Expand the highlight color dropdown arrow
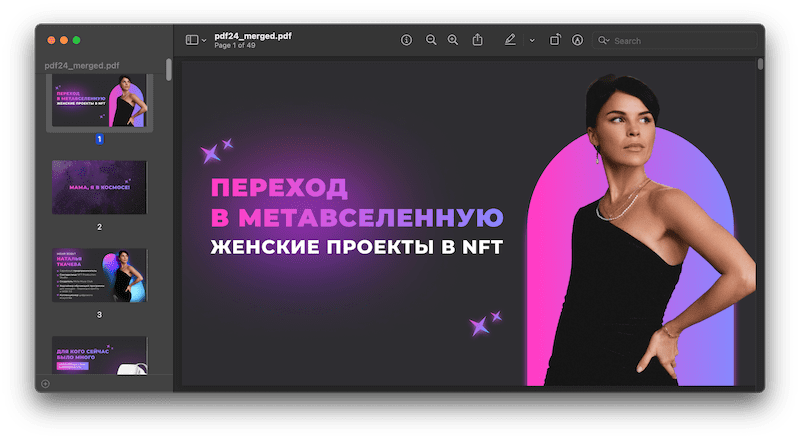Screen dimensions: 800x439 pyautogui.click(x=532, y=40)
